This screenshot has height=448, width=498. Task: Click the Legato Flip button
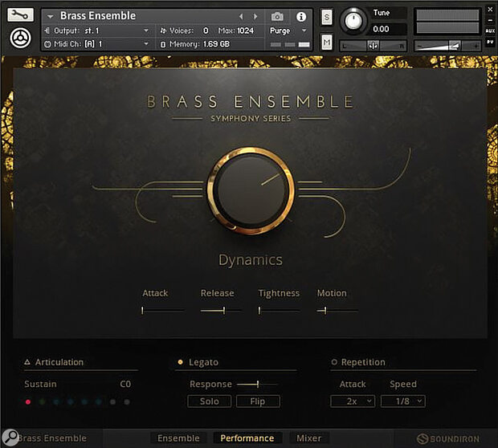[258, 401]
